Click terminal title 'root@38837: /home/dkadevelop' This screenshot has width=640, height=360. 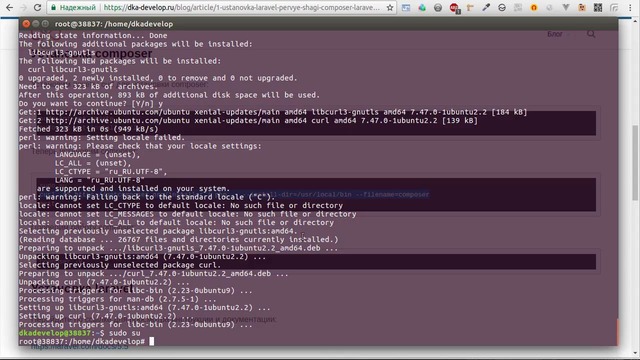click(114, 24)
